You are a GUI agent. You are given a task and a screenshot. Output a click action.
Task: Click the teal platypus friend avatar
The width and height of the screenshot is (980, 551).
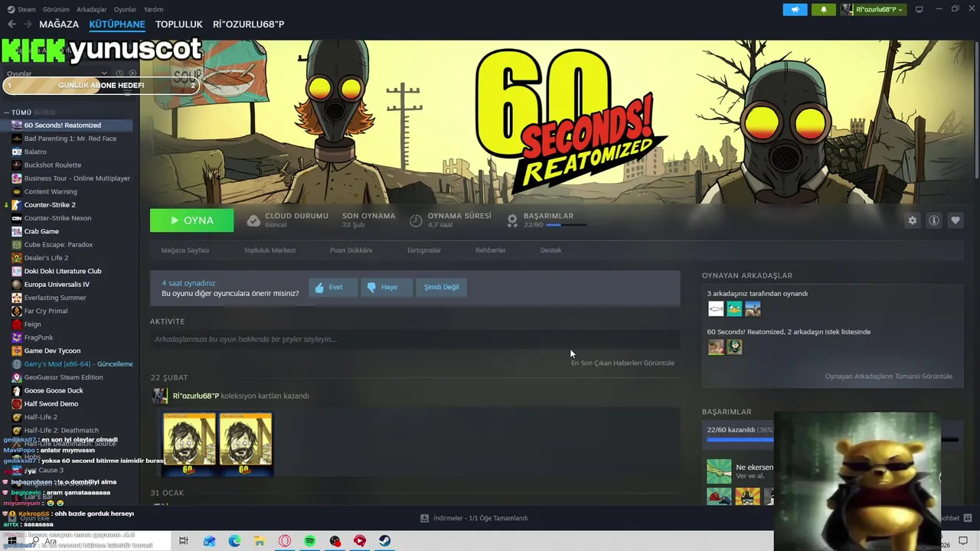(x=734, y=308)
